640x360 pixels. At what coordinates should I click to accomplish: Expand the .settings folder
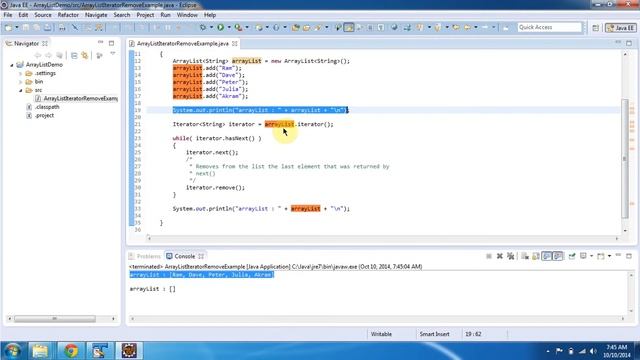coord(20,73)
